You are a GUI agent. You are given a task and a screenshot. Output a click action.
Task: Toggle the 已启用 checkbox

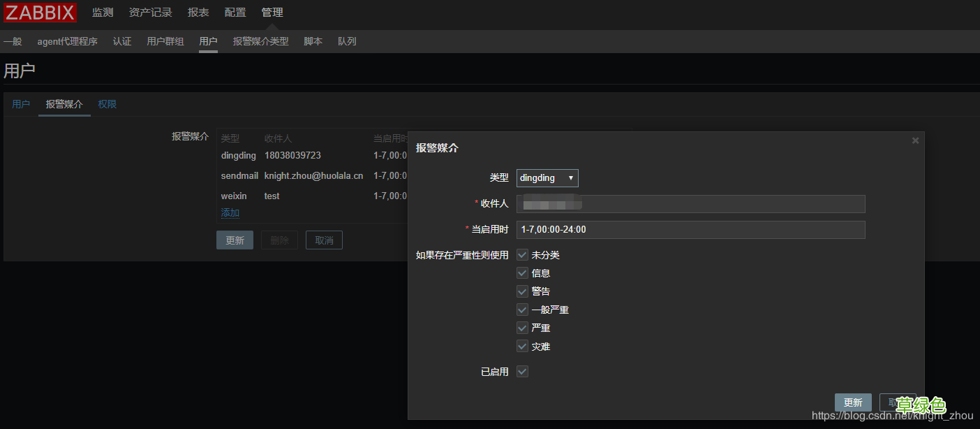pos(522,371)
